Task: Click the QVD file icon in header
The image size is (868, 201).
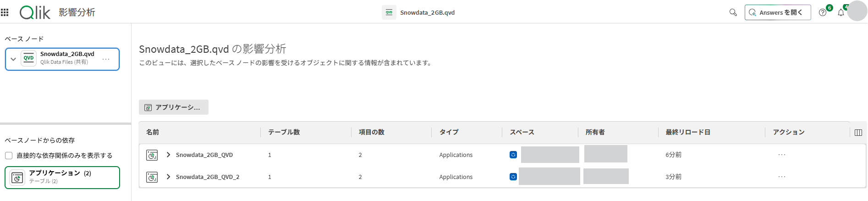Action: (389, 12)
